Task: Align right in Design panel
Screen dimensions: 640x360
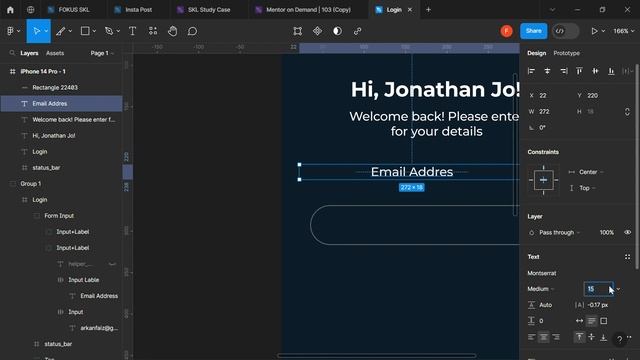Action: [563, 71]
